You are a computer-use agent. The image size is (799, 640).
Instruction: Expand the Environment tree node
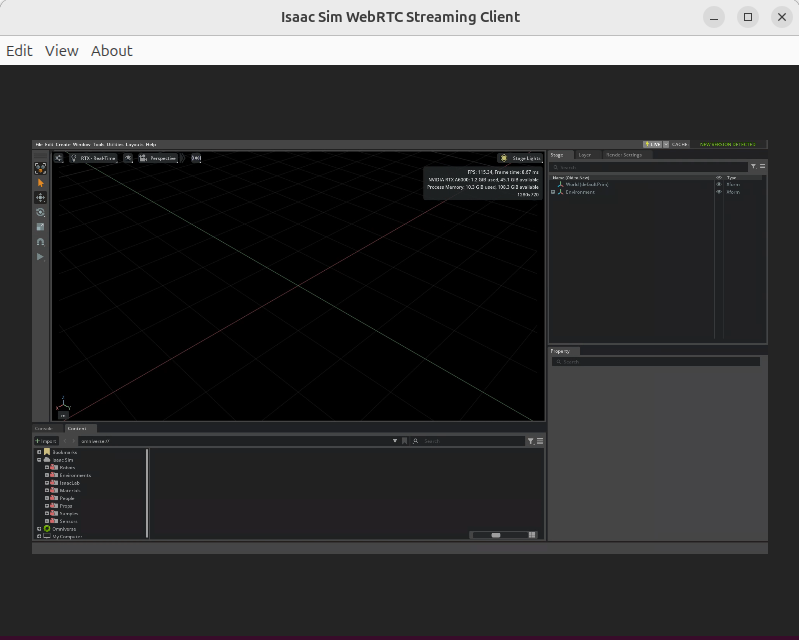[553, 192]
